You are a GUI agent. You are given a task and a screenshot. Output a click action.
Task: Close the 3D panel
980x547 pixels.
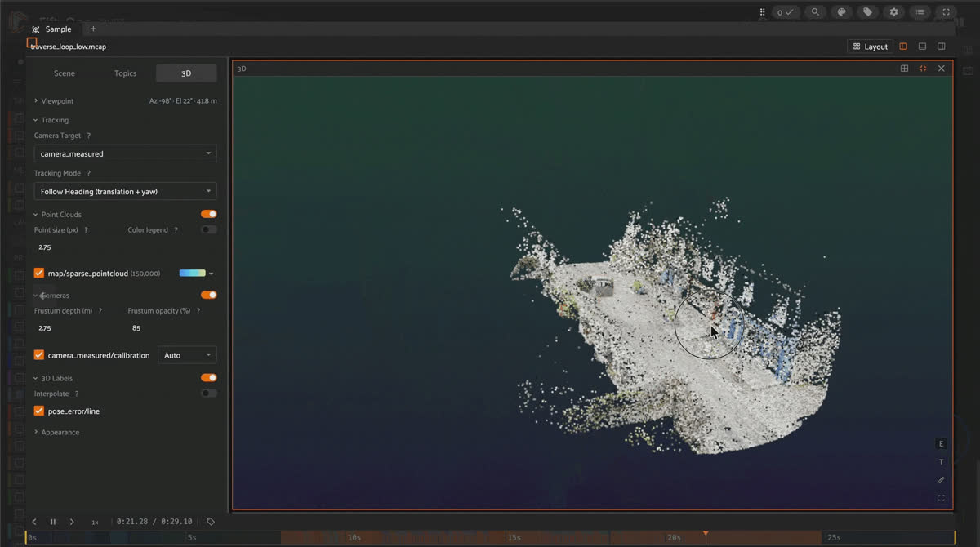pyautogui.click(x=942, y=69)
